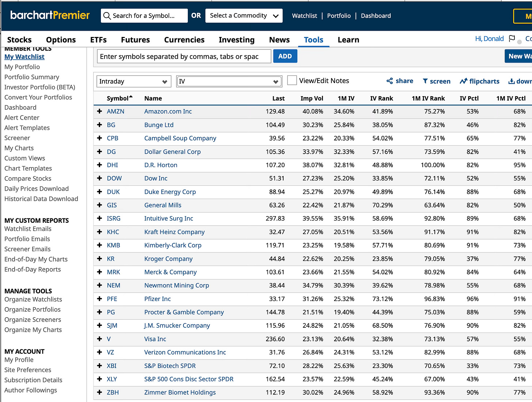Open the Futures menu
The width and height of the screenshot is (532, 402).
136,40
